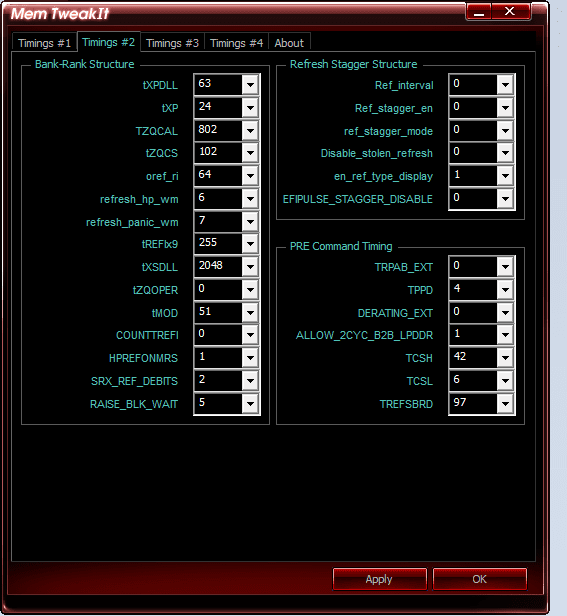Expand the TPPD dropdown arrow
Viewport: 567px width, 616px height.
505,290
